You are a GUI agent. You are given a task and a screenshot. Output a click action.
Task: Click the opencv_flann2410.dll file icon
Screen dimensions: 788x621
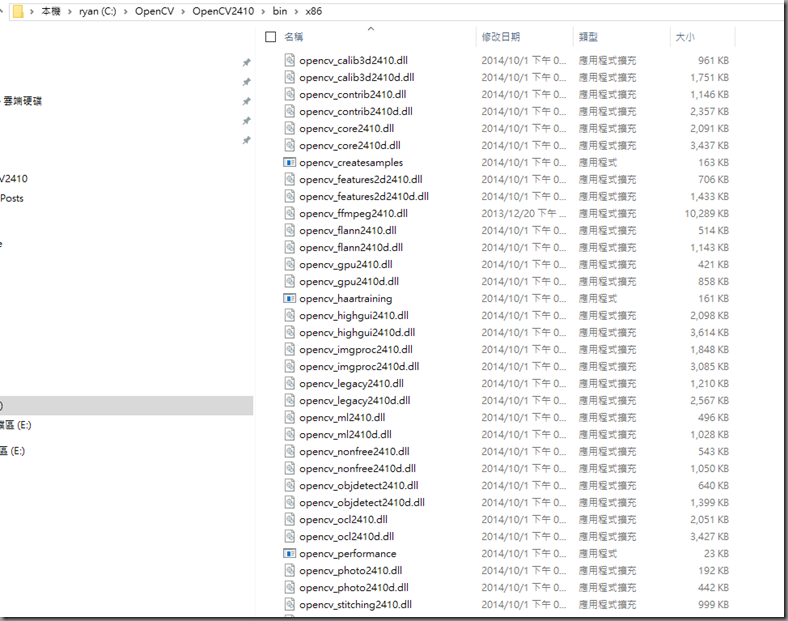289,231
